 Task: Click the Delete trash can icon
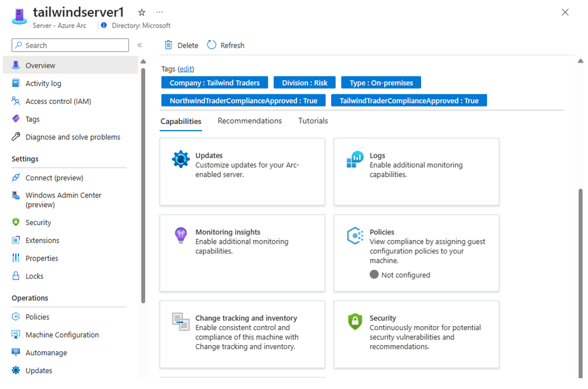(169, 45)
